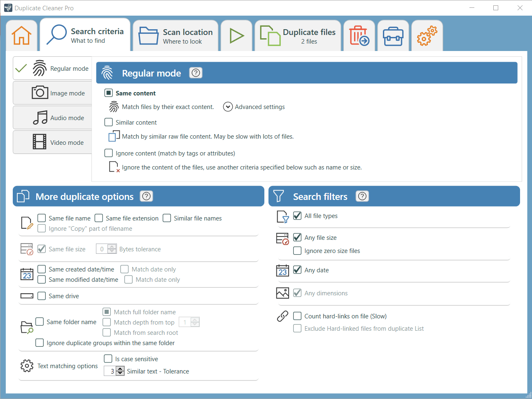Start the duplicate scan
This screenshot has height=399, width=532.
tap(236, 35)
